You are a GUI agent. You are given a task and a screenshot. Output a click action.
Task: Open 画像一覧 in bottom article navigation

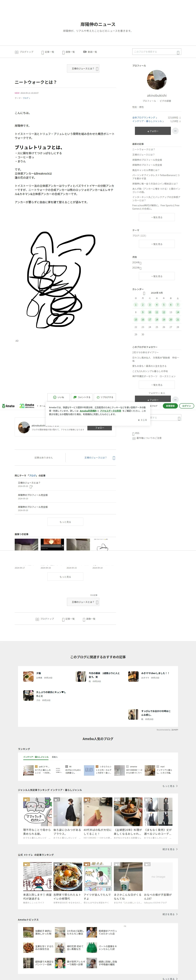(89, 619)
